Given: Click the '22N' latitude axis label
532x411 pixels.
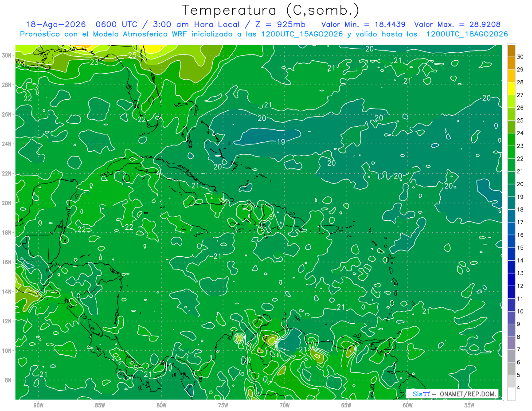Looking at the screenshot, I should click(8, 173).
